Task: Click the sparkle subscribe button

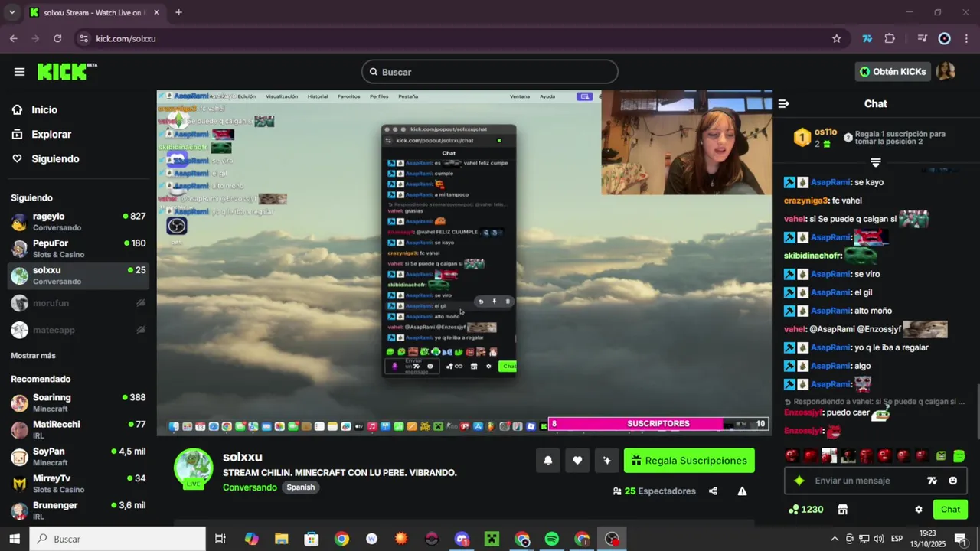Action: (607, 461)
